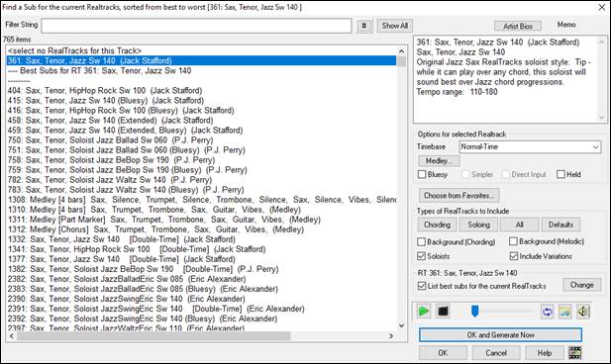This screenshot has height=364, width=611.
Task: Adjust the demo playback position slider
Action: click(474, 312)
